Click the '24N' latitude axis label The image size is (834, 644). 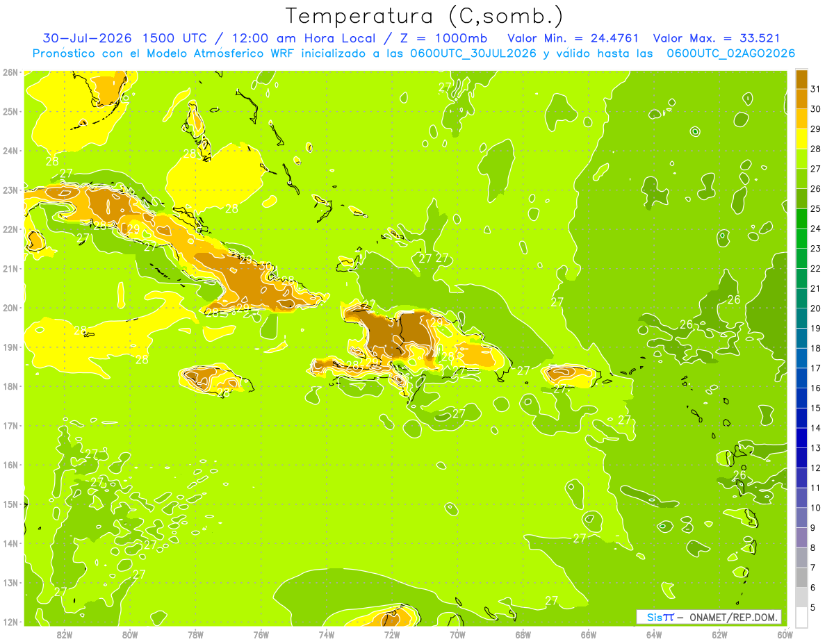10,150
